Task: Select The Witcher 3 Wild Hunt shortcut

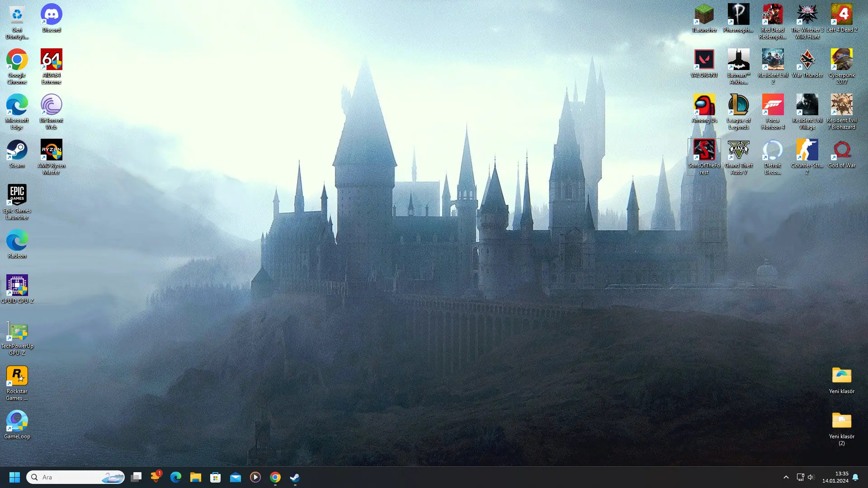Action: [807, 22]
